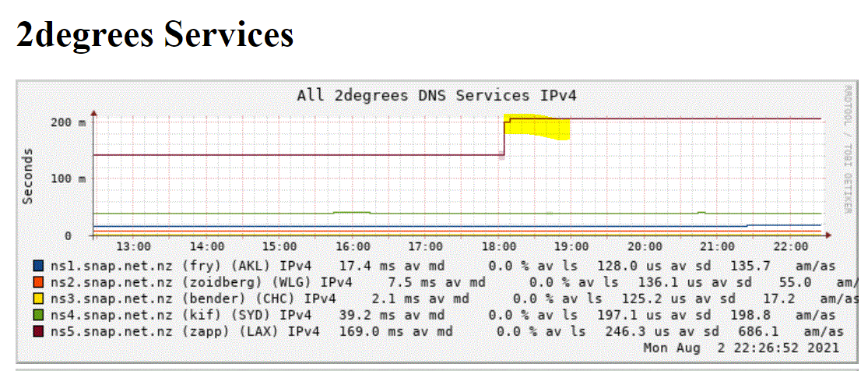Viewport: 868px width, 371px height.
Task: Click the 135.7 am/as value in ns1 row
Action: pyautogui.click(x=782, y=267)
